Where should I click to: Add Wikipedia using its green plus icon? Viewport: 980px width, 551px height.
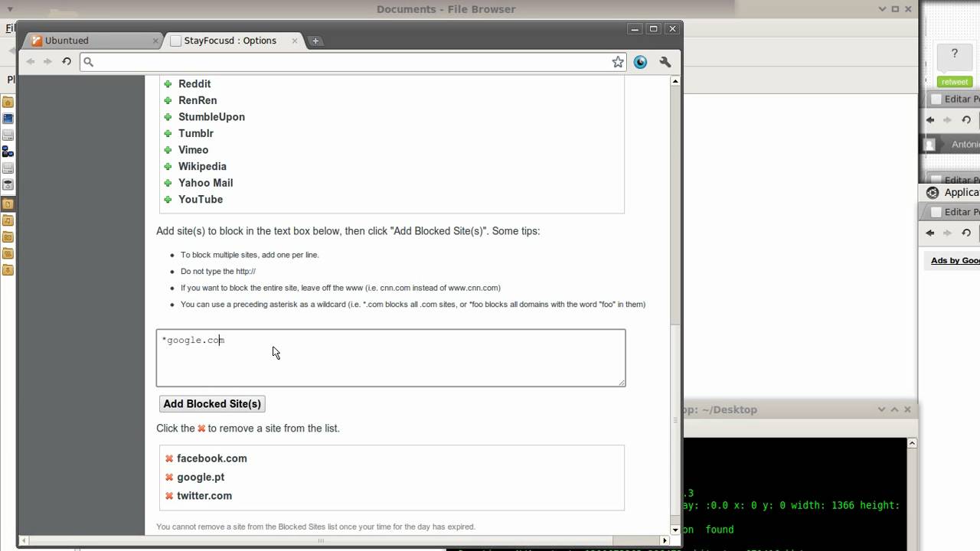pyautogui.click(x=168, y=166)
